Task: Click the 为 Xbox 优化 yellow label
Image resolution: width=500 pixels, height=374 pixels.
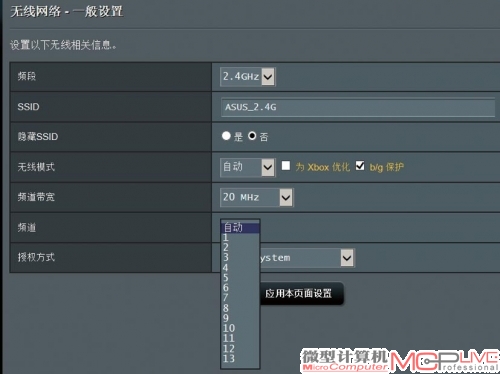Action: (x=323, y=167)
